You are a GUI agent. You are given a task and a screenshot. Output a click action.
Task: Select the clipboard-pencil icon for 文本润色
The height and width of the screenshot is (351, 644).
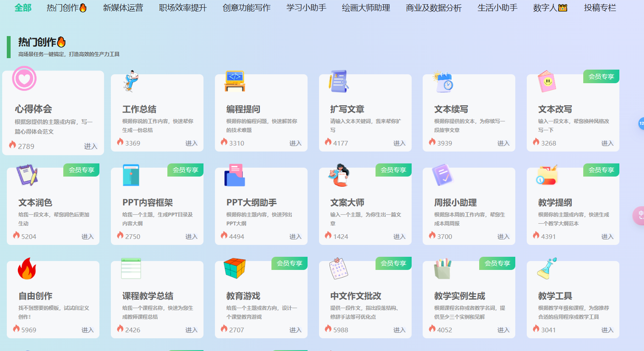coord(26,175)
